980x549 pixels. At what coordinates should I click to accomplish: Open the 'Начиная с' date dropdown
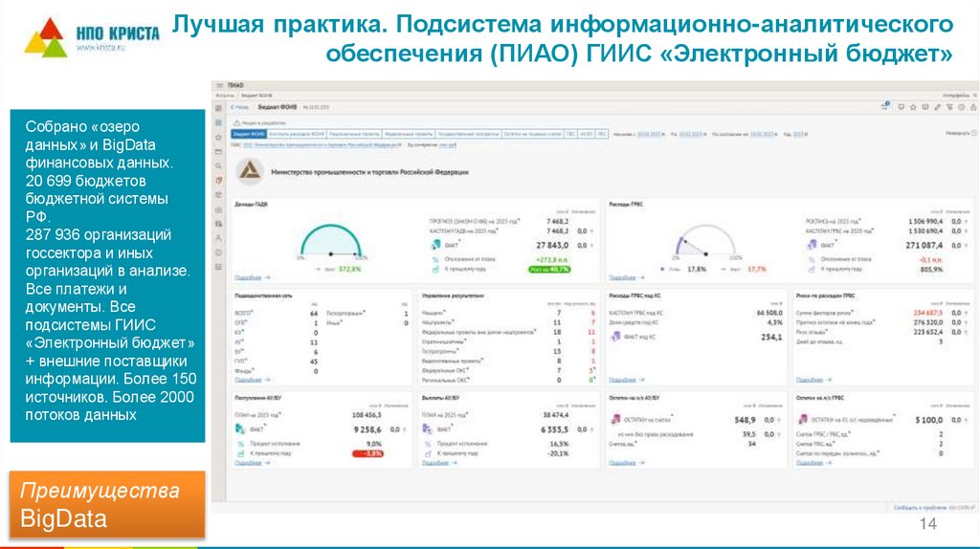(651, 134)
